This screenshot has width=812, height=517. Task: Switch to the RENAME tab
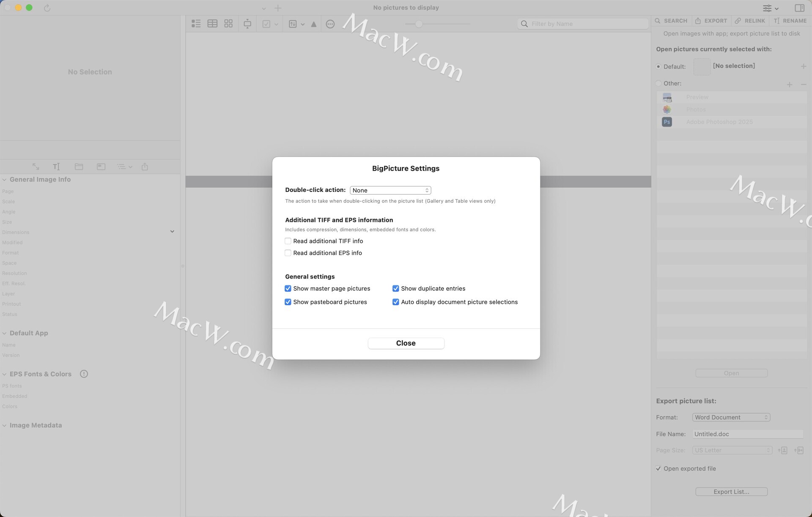pos(790,21)
